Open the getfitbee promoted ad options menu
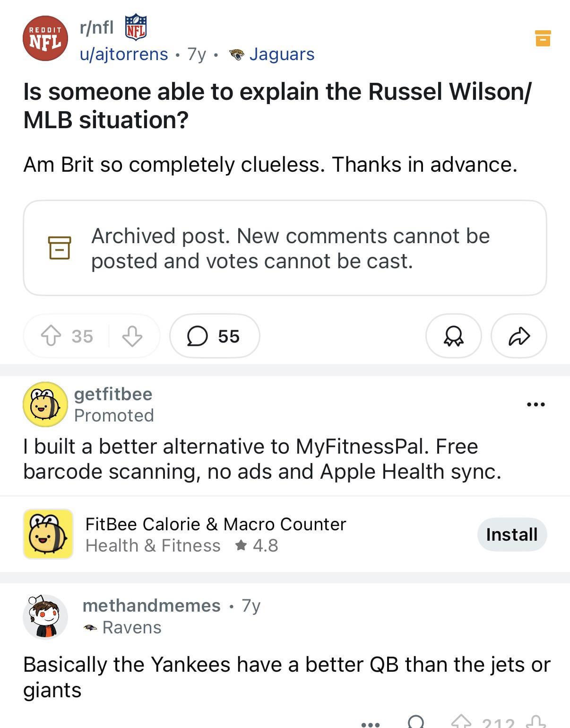 click(x=535, y=404)
